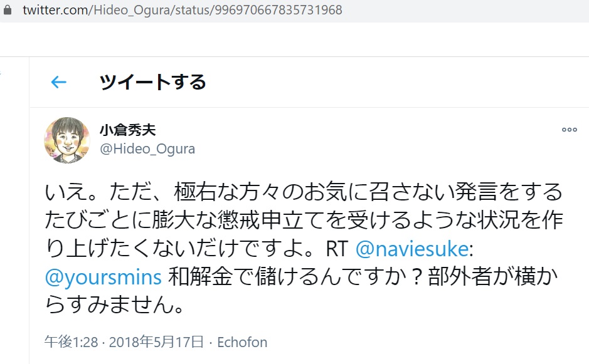The image size is (589, 364).
Task: Click the ツイートする page heading
Action: pos(153,82)
